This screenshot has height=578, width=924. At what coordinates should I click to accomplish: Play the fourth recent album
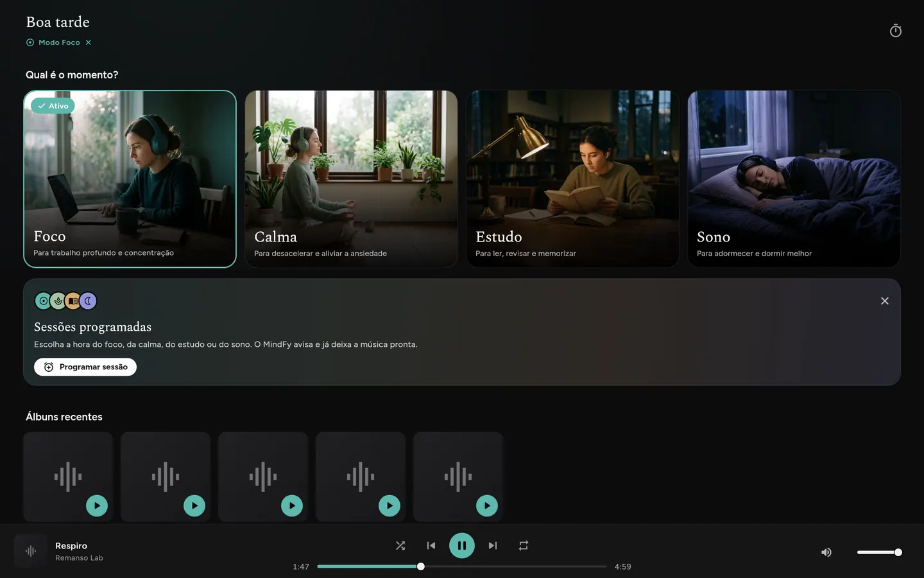click(389, 505)
